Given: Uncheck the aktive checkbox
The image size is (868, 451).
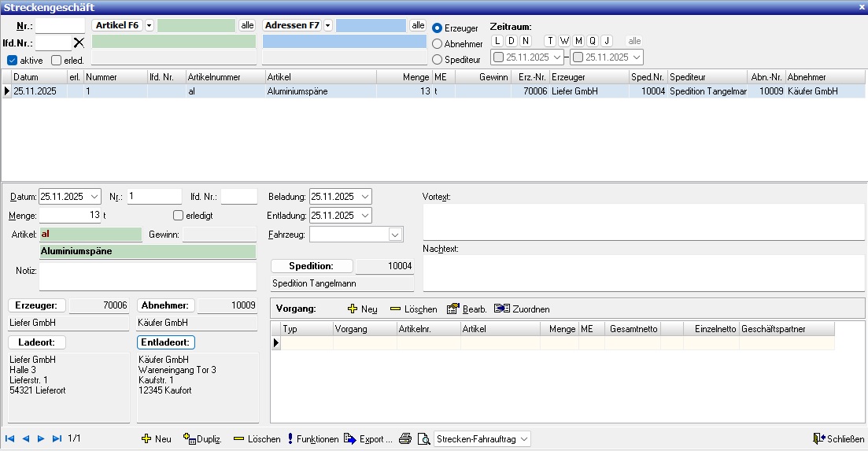Looking at the screenshot, I should 12,60.
